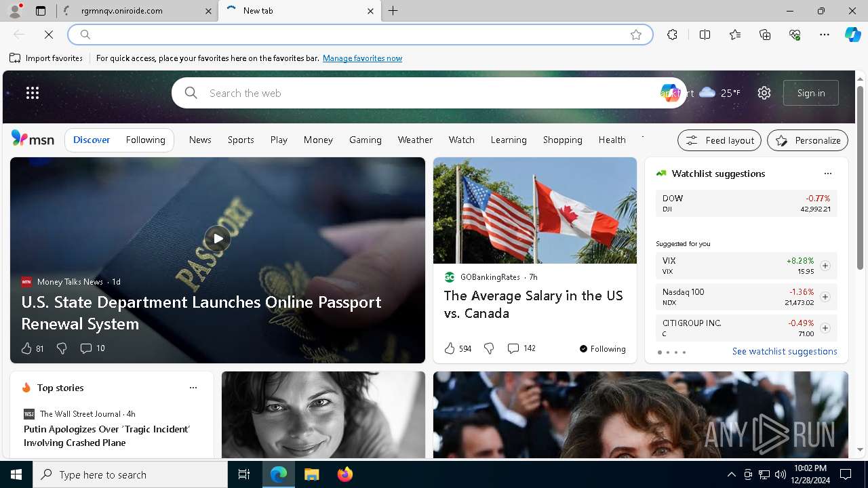Open the Health category
Image resolution: width=868 pixels, height=488 pixels.
612,140
